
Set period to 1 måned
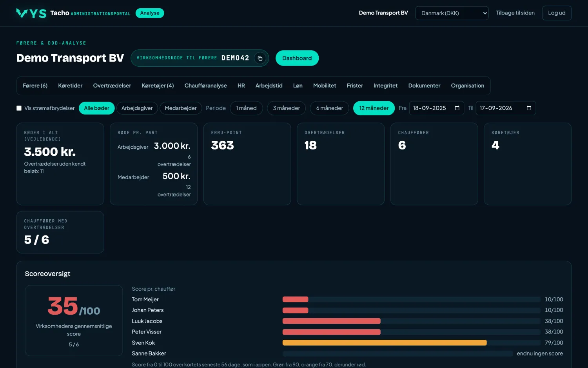[246, 108]
